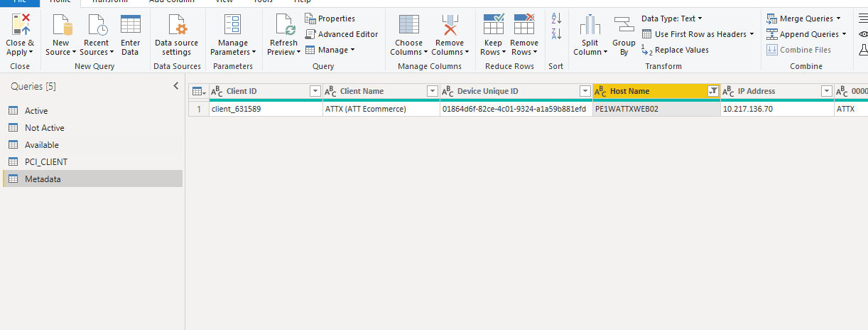This screenshot has height=330, width=868.
Task: Click the Remove Rows icon
Action: (x=524, y=24)
